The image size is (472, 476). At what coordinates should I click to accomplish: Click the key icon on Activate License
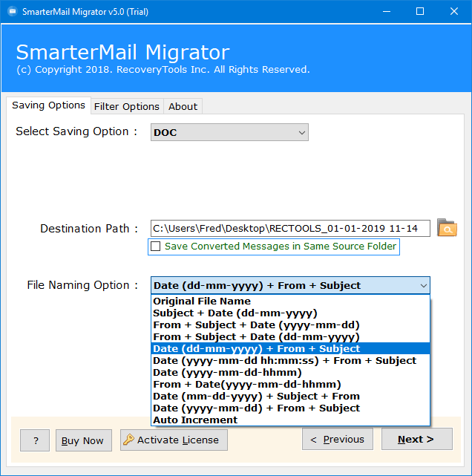point(128,440)
